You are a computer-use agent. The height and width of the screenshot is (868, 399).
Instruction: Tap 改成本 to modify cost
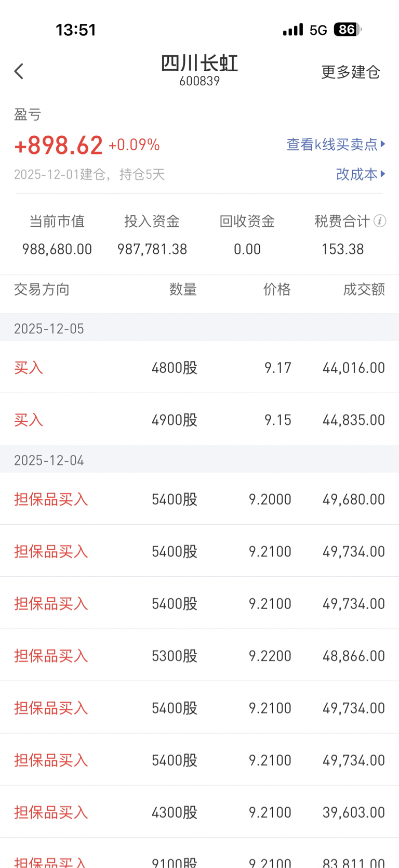tap(356, 174)
